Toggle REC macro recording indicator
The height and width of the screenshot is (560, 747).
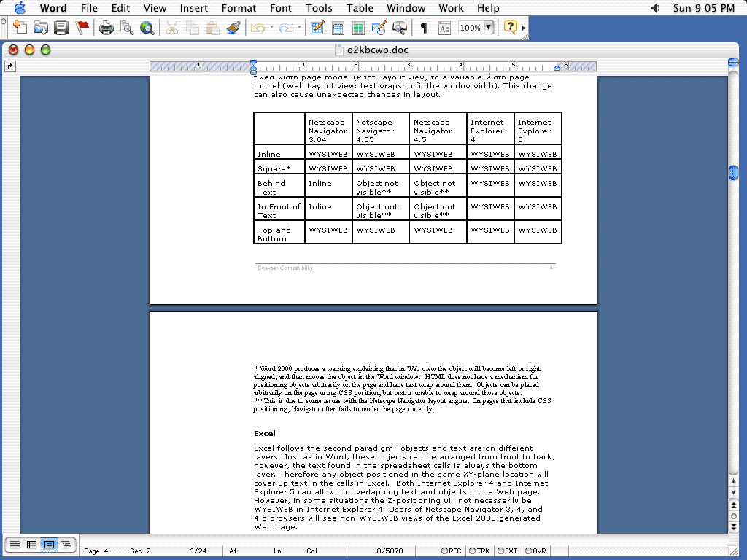(451, 551)
